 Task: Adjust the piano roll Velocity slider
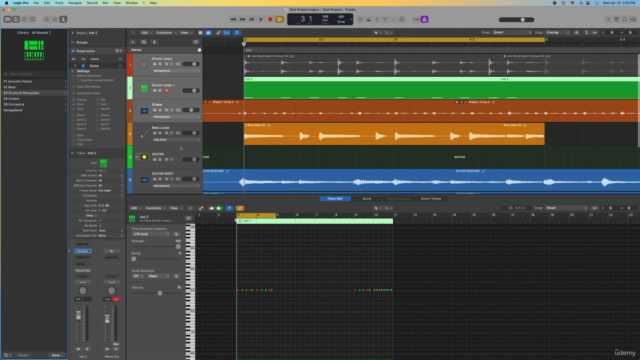tap(156, 293)
